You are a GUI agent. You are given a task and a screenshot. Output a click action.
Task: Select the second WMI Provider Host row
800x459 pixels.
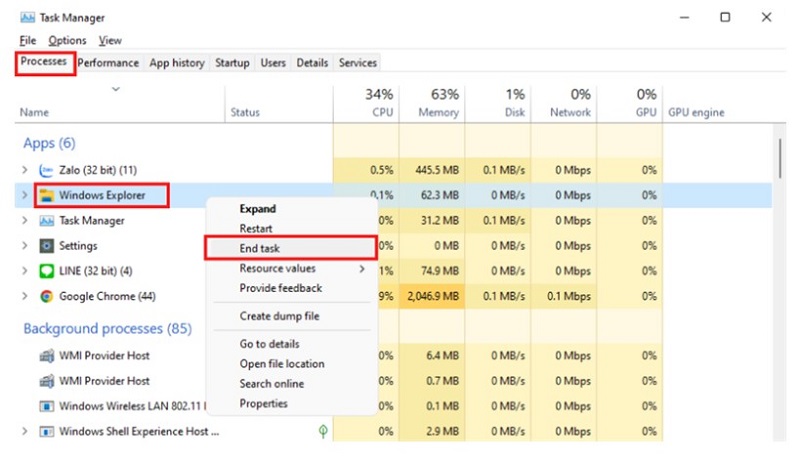104,381
